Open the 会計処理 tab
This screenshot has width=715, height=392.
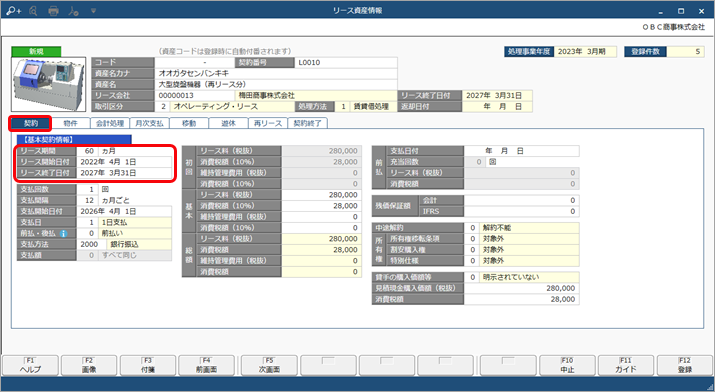[x=110, y=123]
